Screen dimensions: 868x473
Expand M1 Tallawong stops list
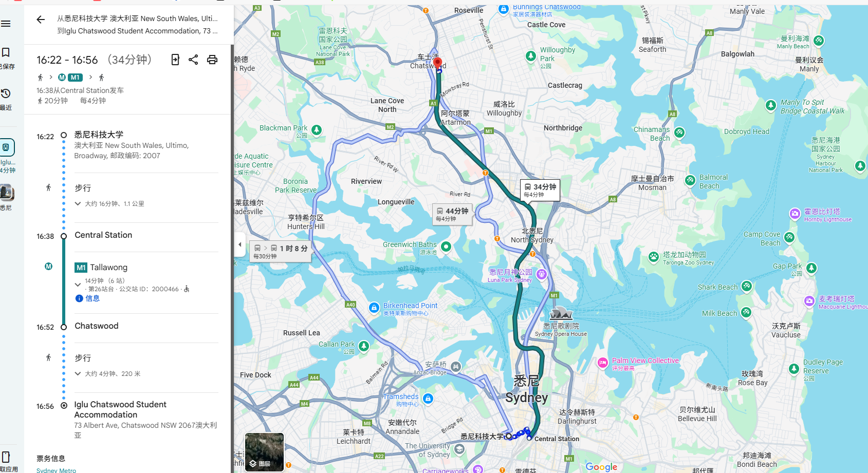coord(78,285)
